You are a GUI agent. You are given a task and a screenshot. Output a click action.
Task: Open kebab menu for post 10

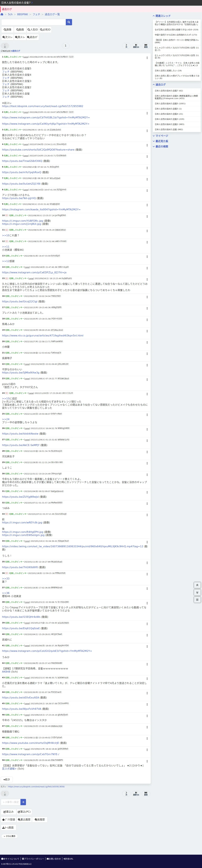click(147, 216)
